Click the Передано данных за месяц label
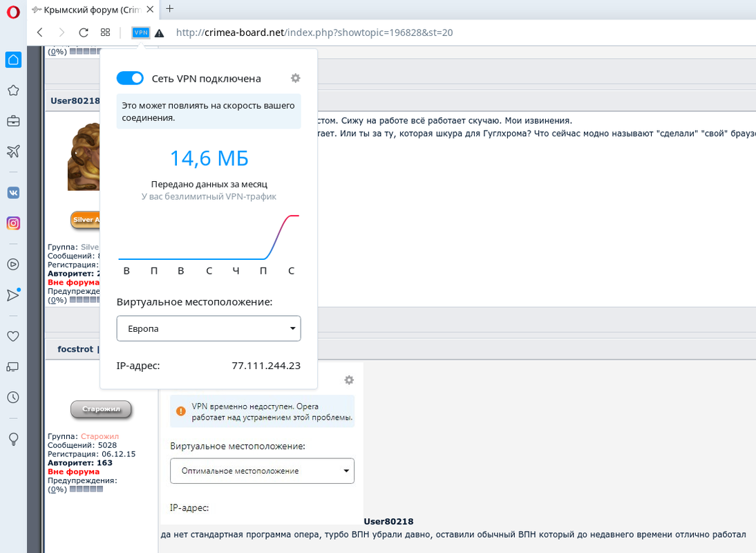This screenshot has width=756, height=553. click(209, 184)
